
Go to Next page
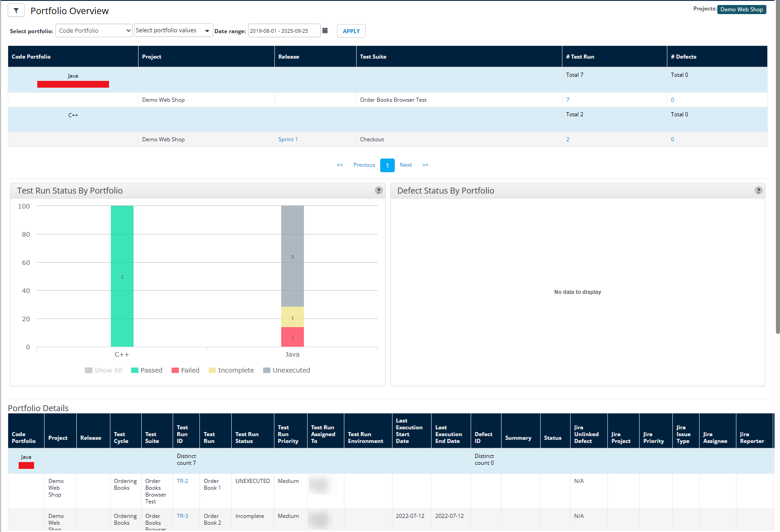[x=406, y=165]
